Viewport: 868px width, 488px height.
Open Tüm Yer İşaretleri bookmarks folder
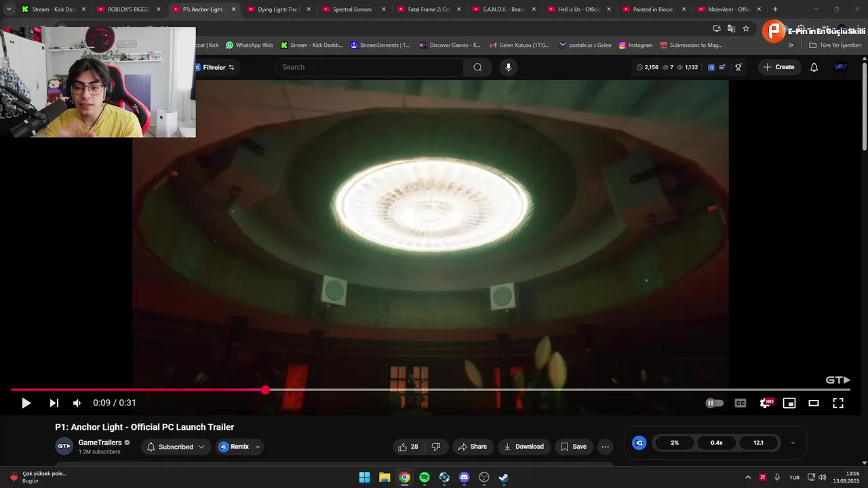point(835,45)
